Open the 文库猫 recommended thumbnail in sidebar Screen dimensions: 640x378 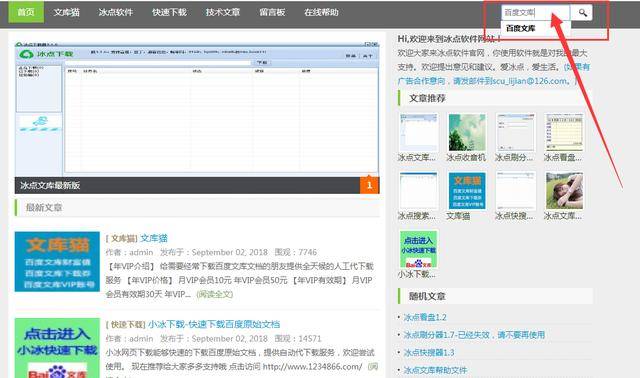[x=467, y=191]
